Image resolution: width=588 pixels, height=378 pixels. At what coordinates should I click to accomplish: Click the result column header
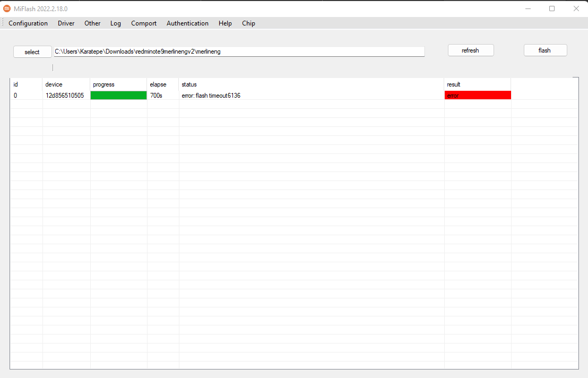(478, 84)
